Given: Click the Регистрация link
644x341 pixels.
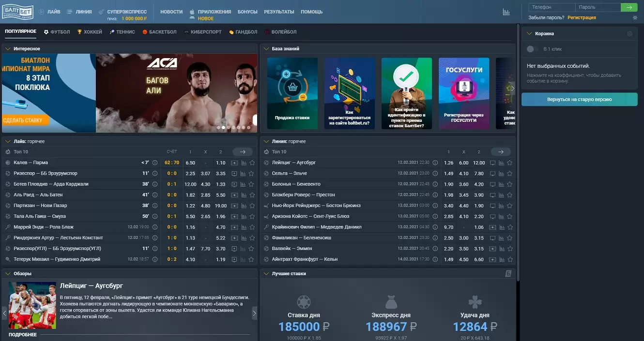Looking at the screenshot, I should [x=582, y=17].
